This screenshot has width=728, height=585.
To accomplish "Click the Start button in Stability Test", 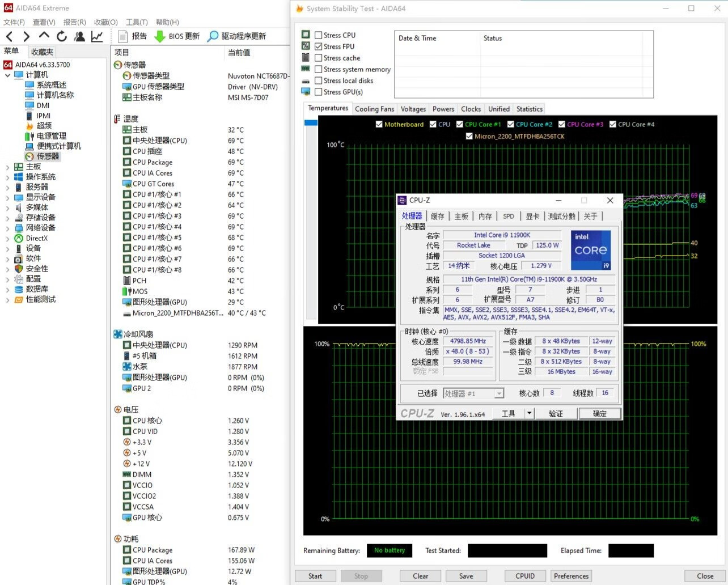I will coord(315,576).
